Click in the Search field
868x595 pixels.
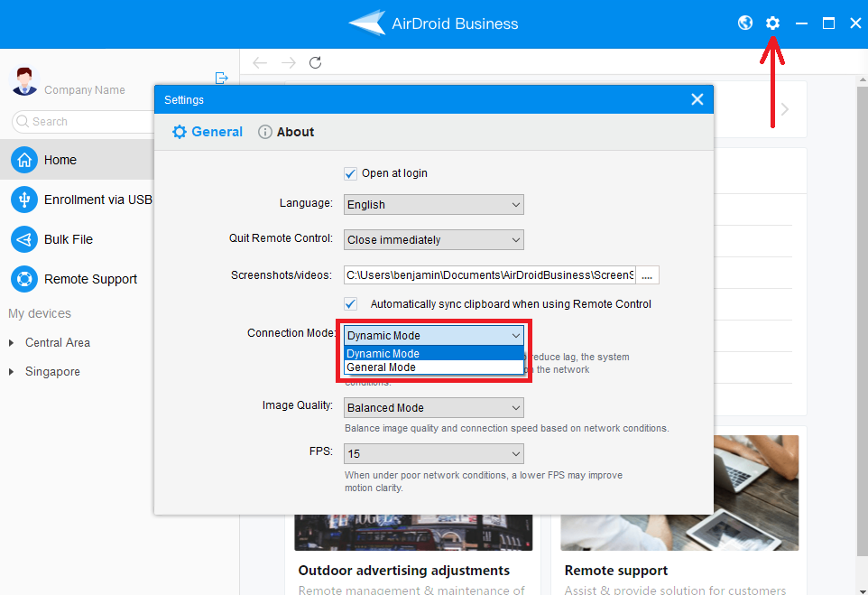click(83, 121)
